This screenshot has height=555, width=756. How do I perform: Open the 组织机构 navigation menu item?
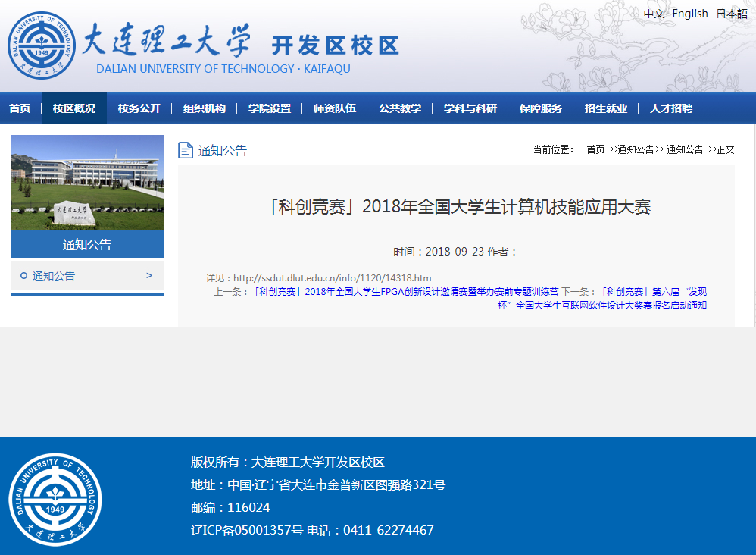pyautogui.click(x=205, y=108)
